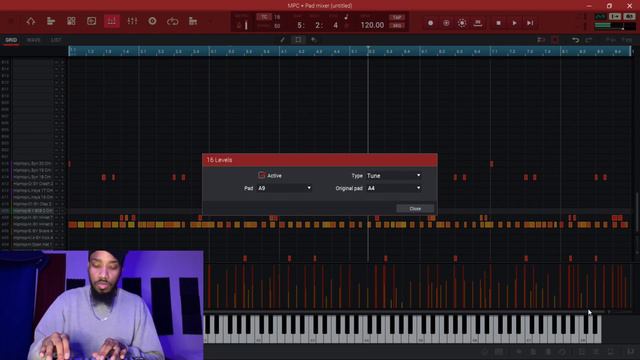Open the Channel Mixer faders icon
This screenshot has width=640, height=360.
132,21
